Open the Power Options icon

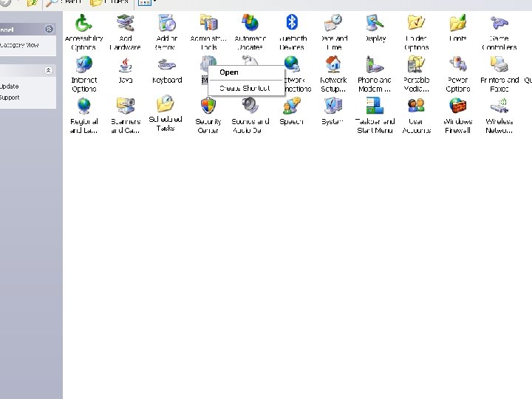pyautogui.click(x=457, y=65)
